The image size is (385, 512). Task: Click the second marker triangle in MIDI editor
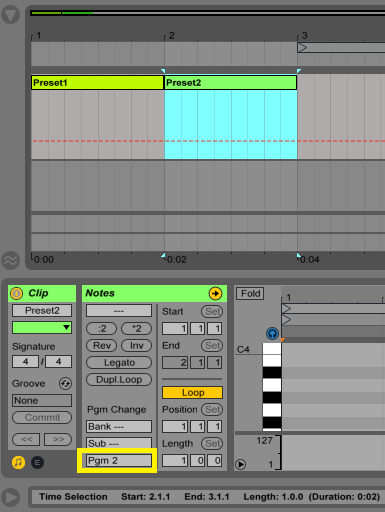click(286, 320)
